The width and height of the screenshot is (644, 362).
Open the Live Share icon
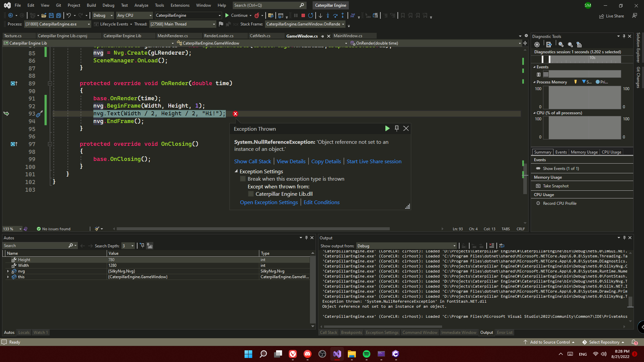(601, 16)
